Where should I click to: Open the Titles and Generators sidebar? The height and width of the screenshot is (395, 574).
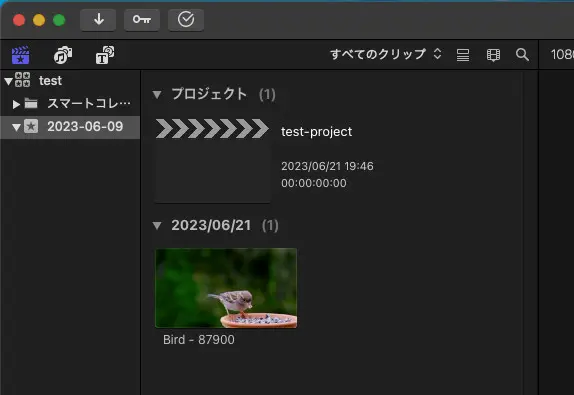point(105,55)
